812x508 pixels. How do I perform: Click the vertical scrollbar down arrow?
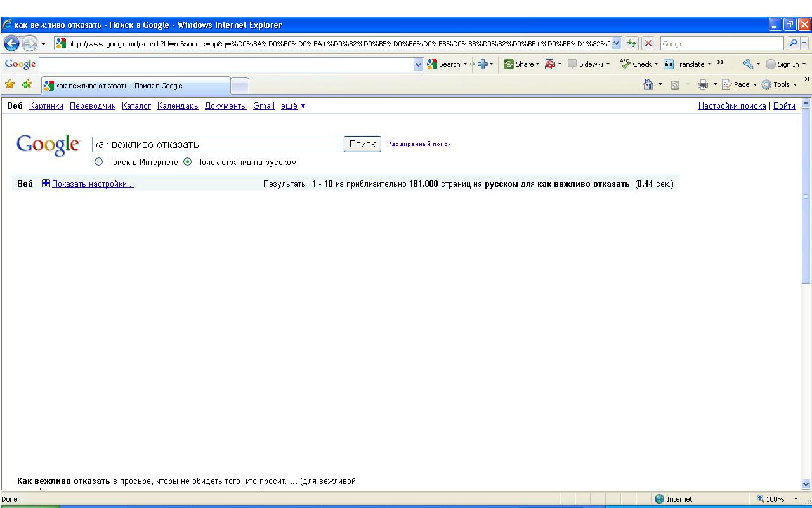[806, 484]
